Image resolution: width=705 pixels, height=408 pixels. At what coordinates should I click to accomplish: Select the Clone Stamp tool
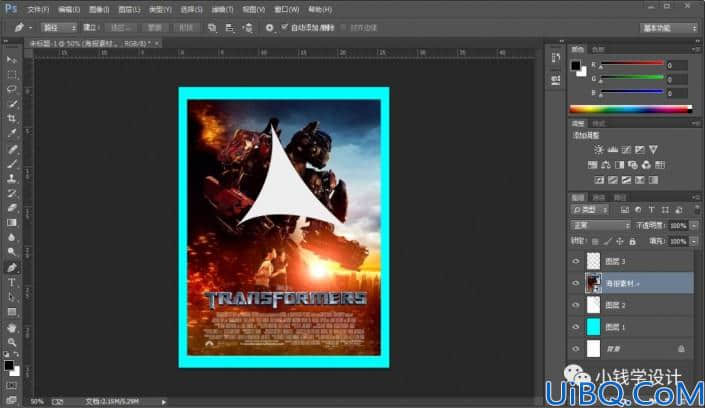(12, 179)
